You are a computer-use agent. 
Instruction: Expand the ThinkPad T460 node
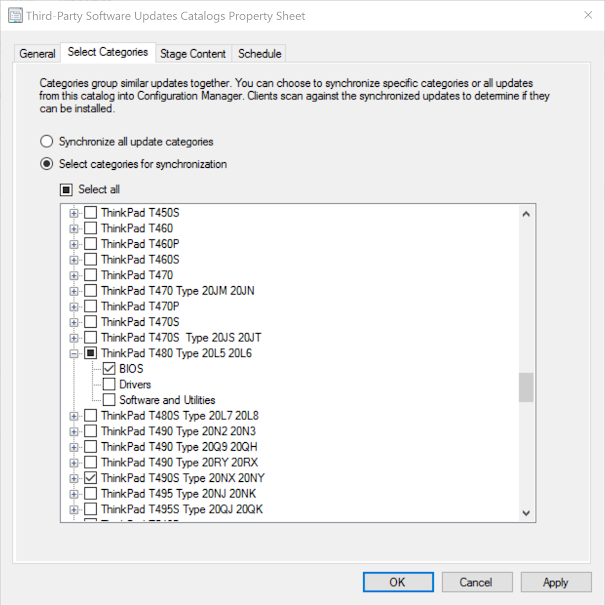[x=74, y=228]
